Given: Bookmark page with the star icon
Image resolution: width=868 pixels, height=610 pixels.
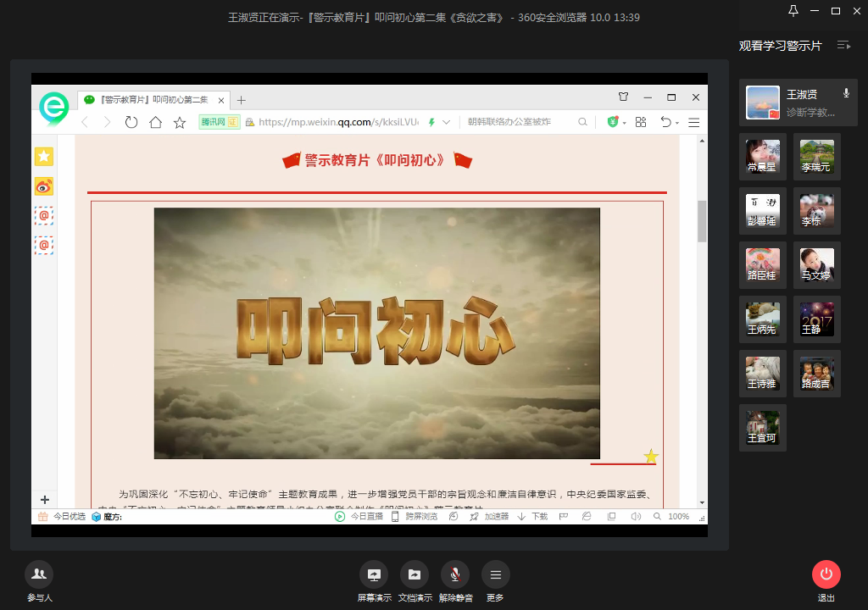Looking at the screenshot, I should click(x=180, y=123).
